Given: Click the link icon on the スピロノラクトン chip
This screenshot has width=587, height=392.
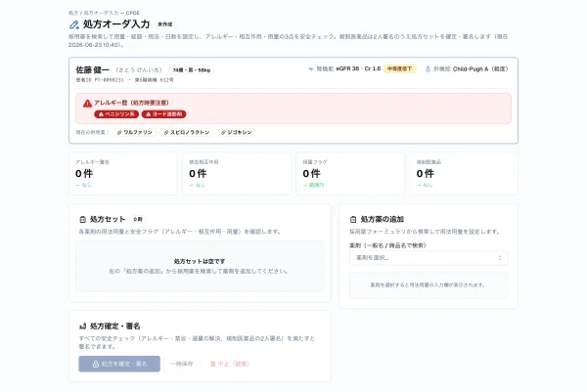Looking at the screenshot, I should (x=166, y=132).
